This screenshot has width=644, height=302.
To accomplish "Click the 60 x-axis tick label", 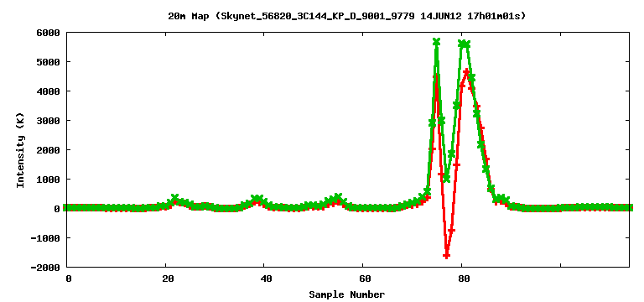I will tap(363, 279).
